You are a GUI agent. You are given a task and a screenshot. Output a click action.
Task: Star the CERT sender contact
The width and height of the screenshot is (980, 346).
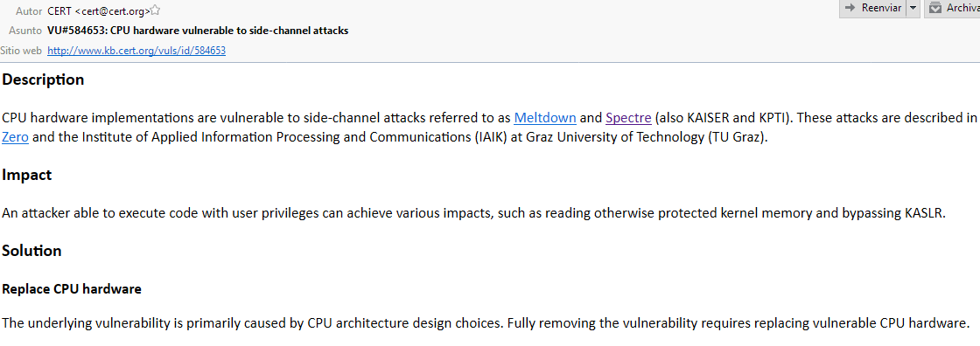click(x=156, y=10)
